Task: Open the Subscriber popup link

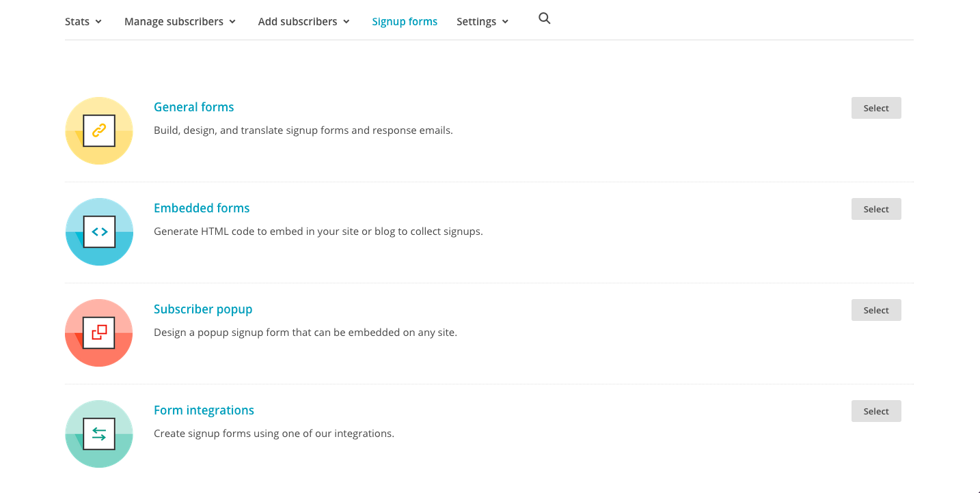Action: pos(203,309)
